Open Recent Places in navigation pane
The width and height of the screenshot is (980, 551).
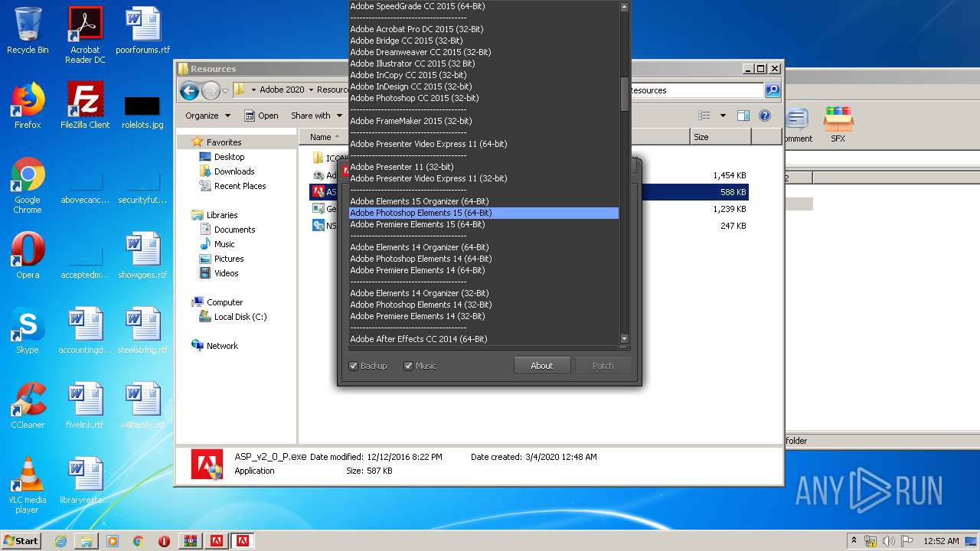tap(240, 186)
